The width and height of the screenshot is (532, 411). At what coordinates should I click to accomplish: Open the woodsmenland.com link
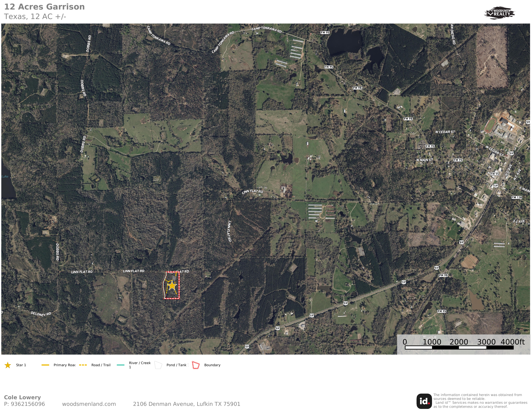point(89,404)
